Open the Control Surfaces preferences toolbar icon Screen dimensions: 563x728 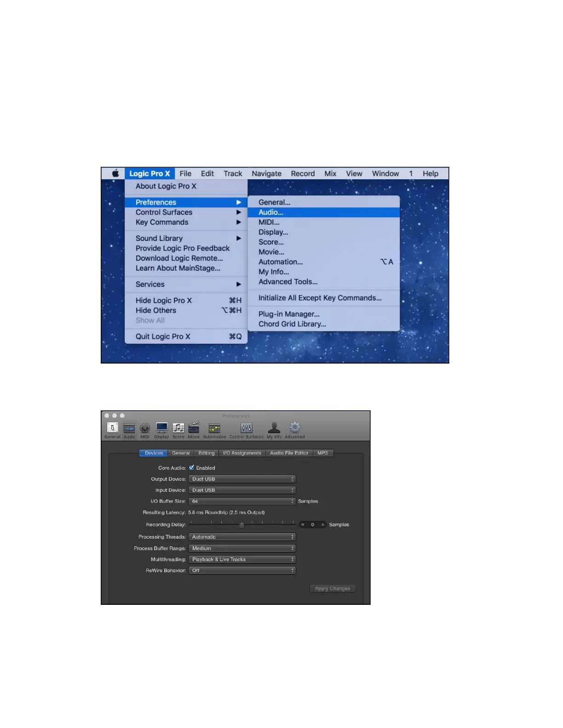(x=247, y=431)
